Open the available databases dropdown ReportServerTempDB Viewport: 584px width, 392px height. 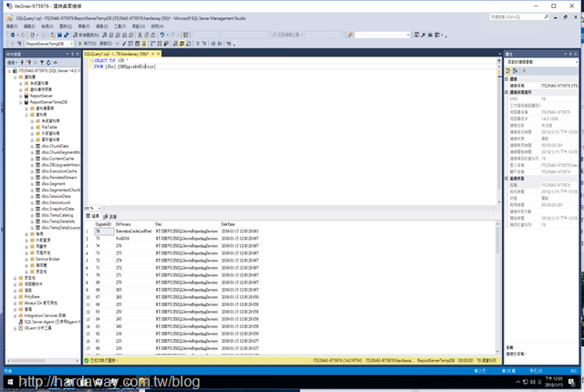tap(49, 44)
